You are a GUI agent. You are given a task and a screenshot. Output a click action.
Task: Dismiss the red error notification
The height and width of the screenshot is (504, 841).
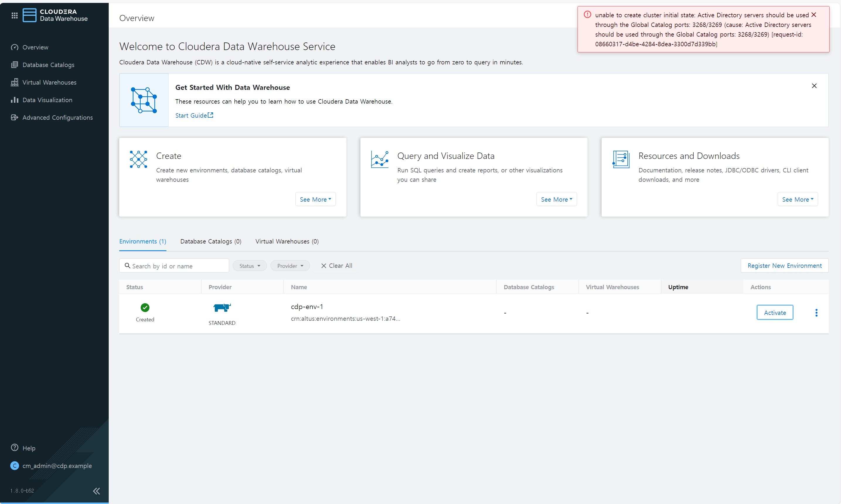[813, 15]
